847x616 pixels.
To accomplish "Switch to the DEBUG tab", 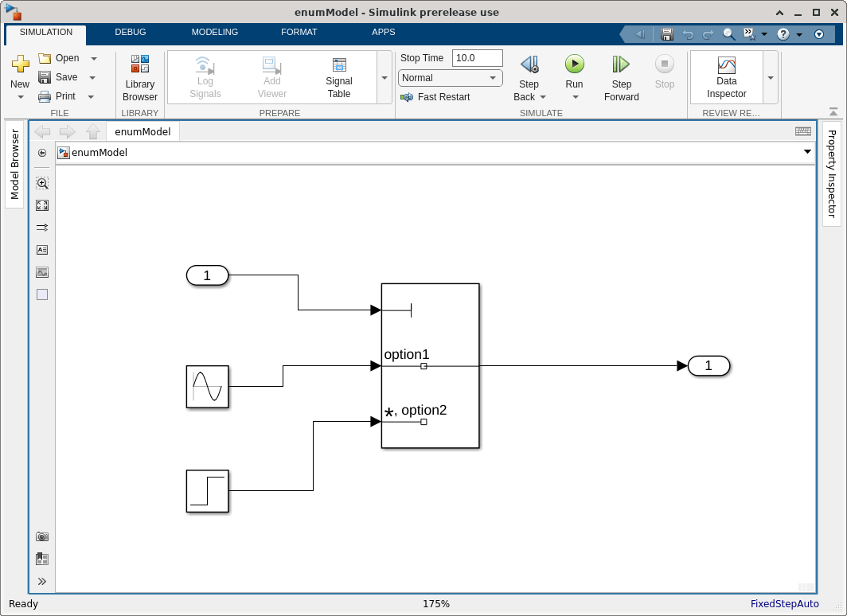I will click(131, 33).
